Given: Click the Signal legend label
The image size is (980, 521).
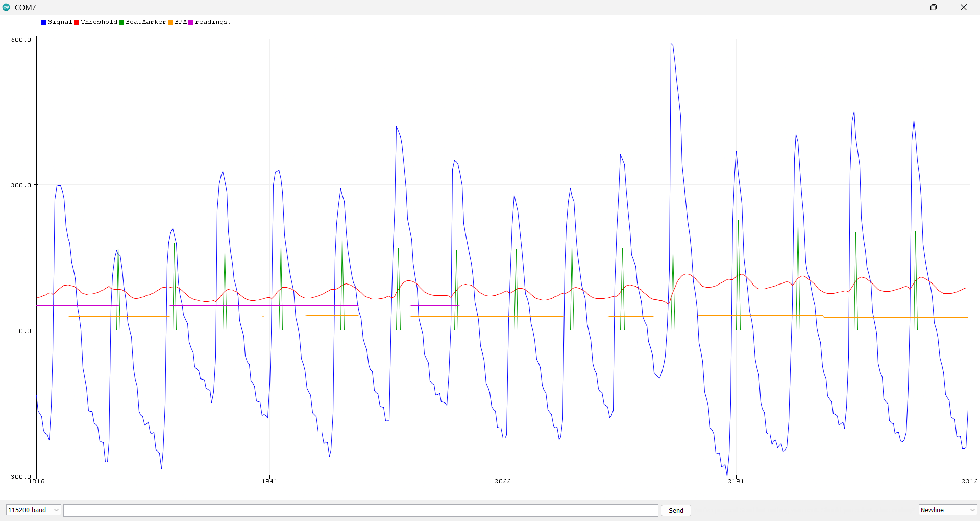Looking at the screenshot, I should tap(60, 22).
